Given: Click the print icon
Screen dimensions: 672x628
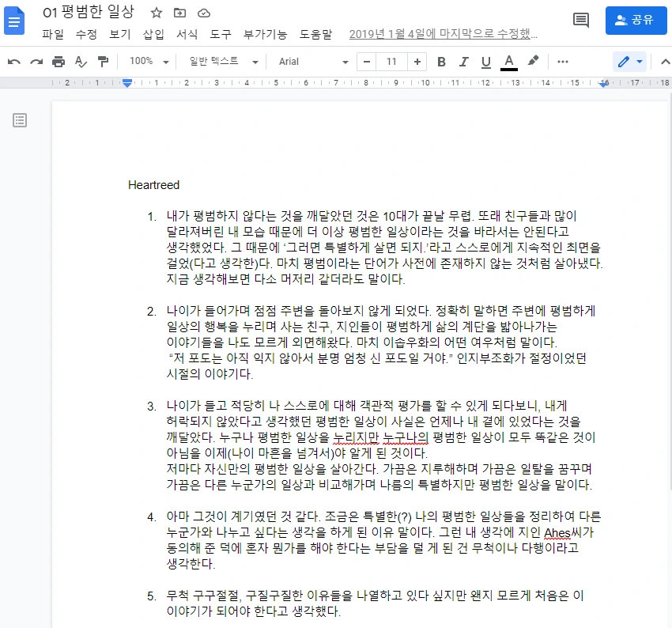Looking at the screenshot, I should click(x=59, y=62).
